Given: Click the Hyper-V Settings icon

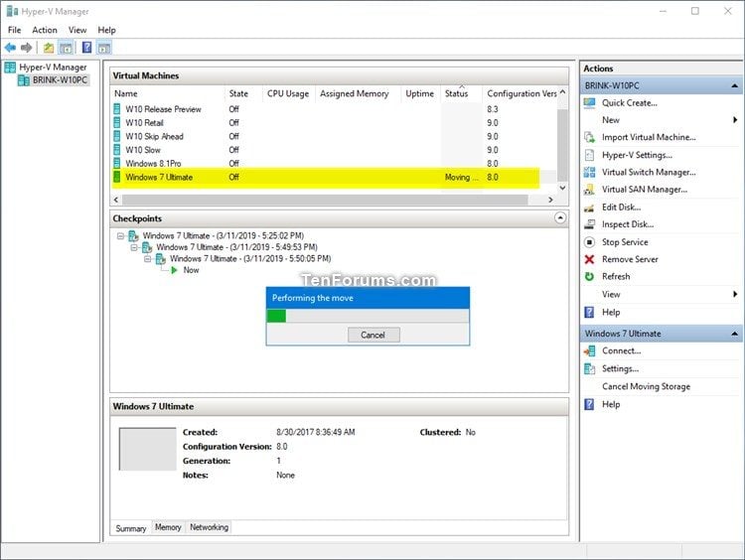Looking at the screenshot, I should [589, 155].
